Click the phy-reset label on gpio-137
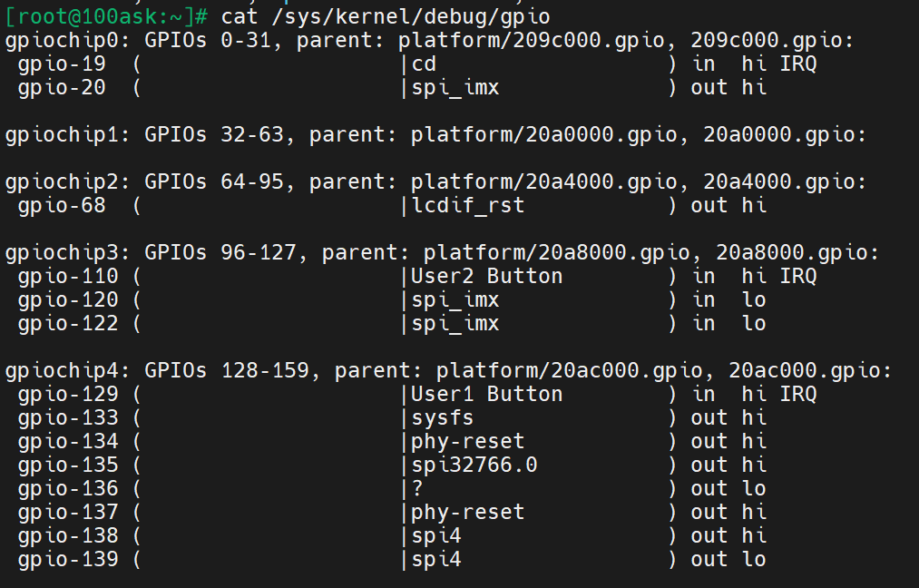The height and width of the screenshot is (588, 919). (467, 512)
